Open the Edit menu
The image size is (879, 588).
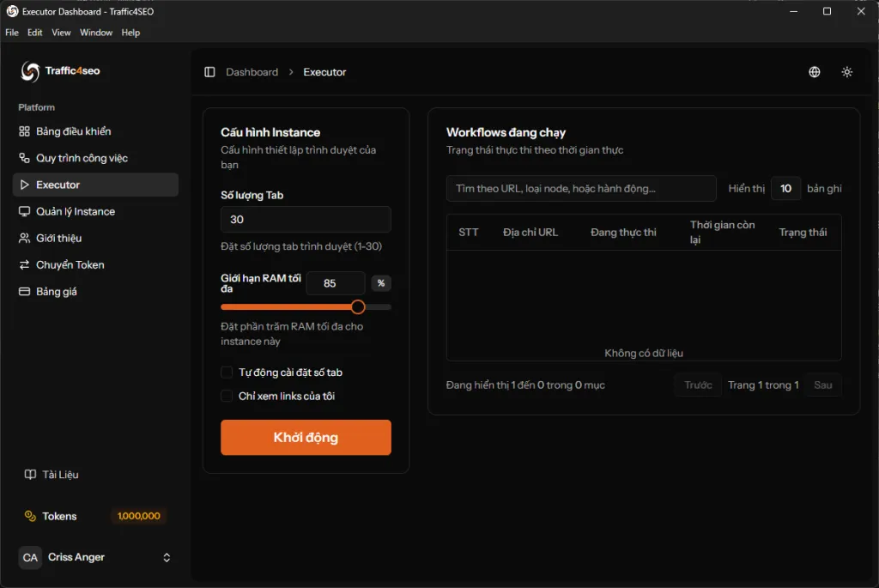coord(34,33)
